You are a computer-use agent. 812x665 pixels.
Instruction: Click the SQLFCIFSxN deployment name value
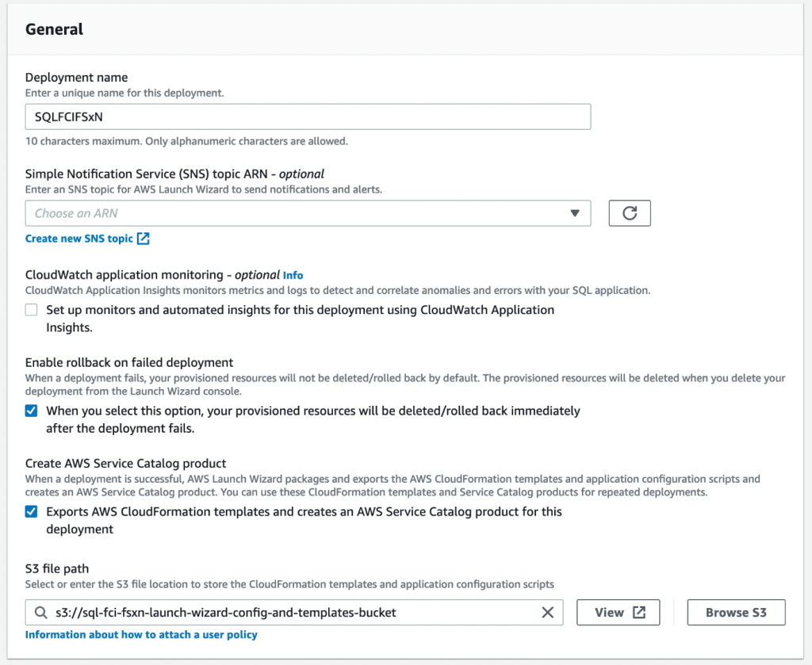pyautogui.click(x=65, y=116)
